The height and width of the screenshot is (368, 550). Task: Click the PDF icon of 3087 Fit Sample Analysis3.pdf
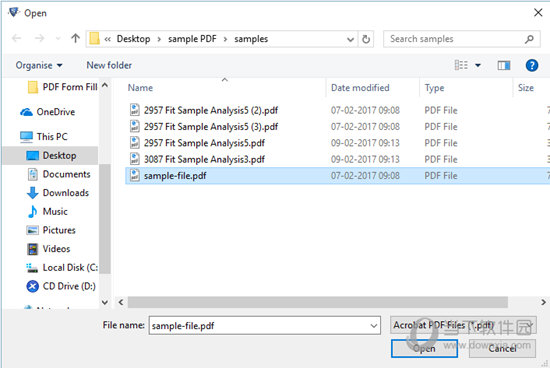[x=135, y=159]
